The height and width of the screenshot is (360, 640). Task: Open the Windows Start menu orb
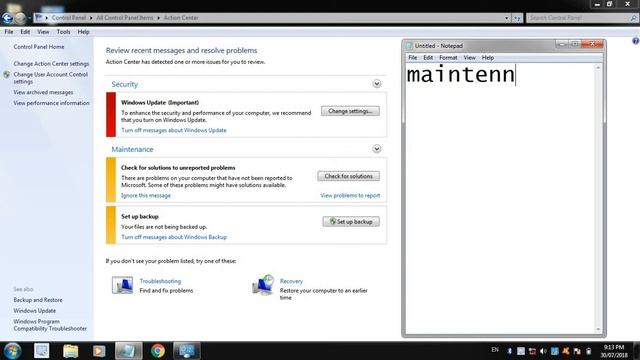coord(13,351)
